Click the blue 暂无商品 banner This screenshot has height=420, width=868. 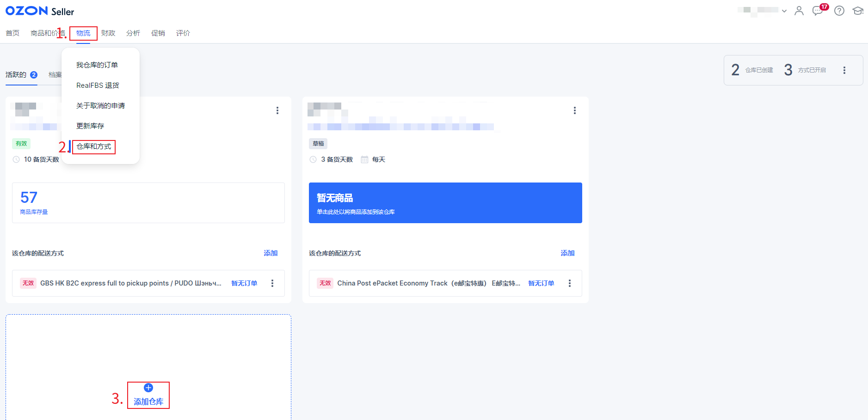pyautogui.click(x=445, y=203)
